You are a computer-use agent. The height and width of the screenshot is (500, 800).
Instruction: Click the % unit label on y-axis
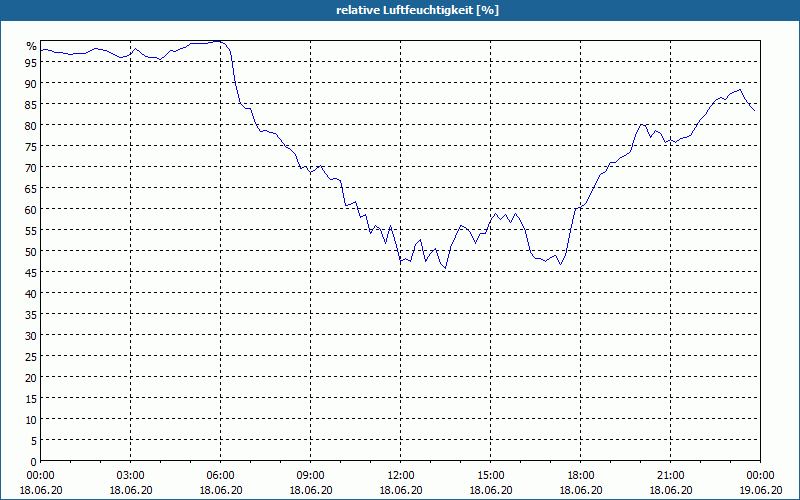point(32,46)
